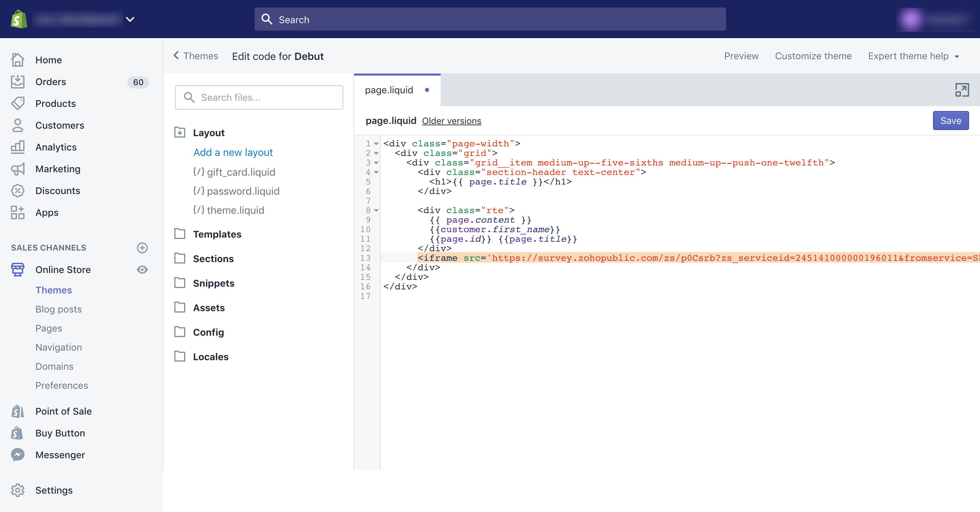Click the Shopify logo icon
The image size is (980, 512).
19,19
